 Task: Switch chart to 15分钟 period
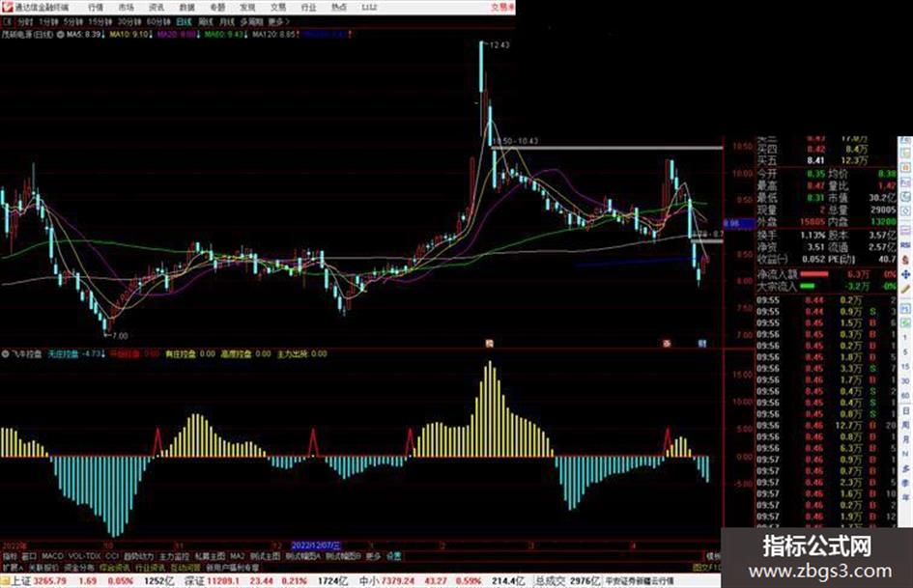pyautogui.click(x=100, y=21)
